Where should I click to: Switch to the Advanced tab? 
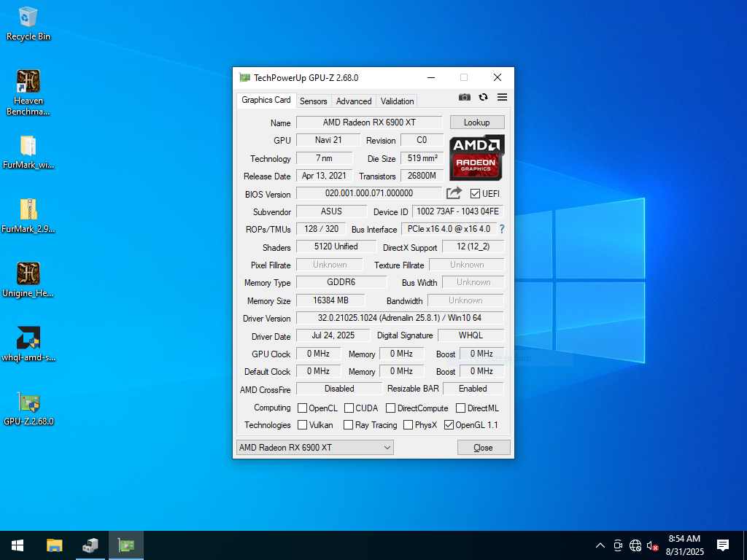pos(354,101)
